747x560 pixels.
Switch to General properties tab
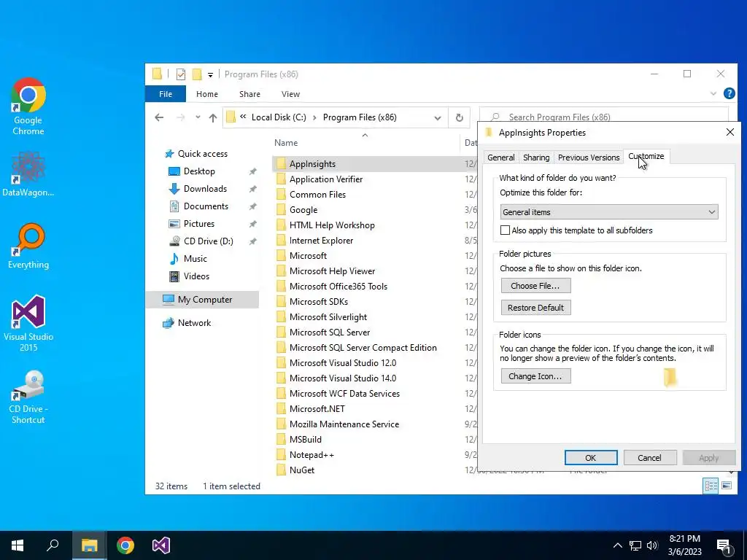tap(500, 157)
